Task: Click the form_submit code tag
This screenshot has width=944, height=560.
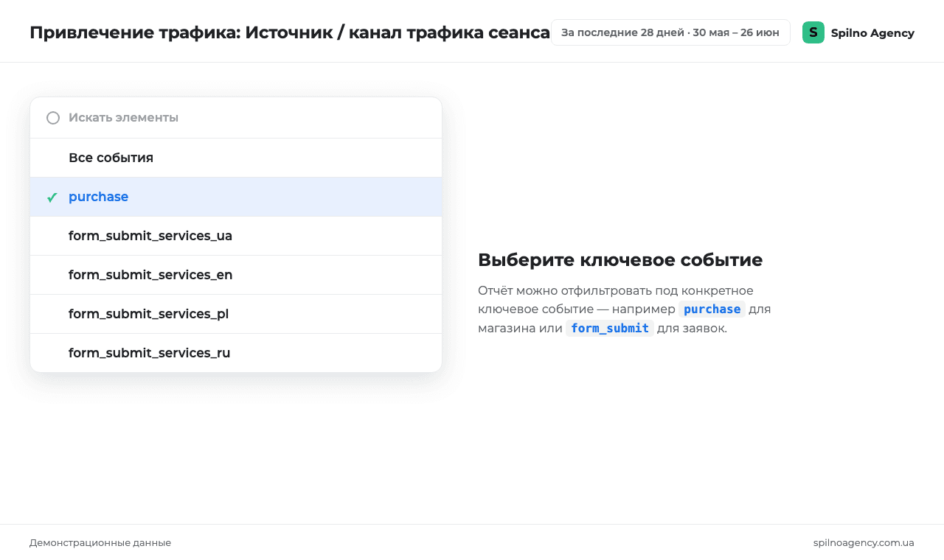Action: point(610,329)
